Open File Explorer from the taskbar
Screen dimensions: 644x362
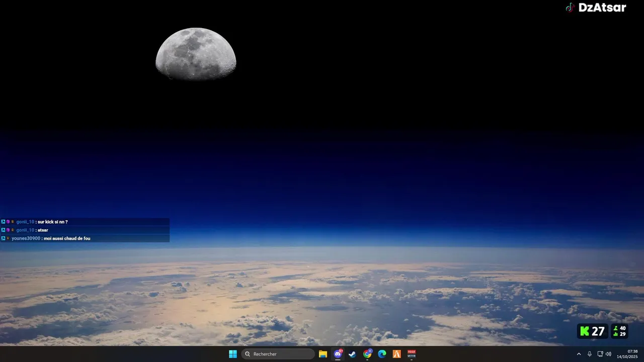click(323, 354)
